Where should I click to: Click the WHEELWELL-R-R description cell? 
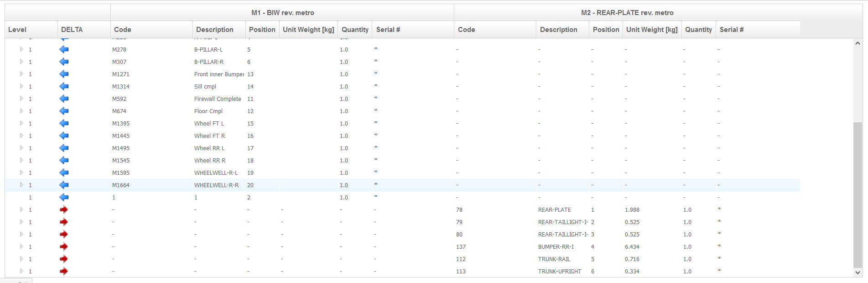pos(219,185)
